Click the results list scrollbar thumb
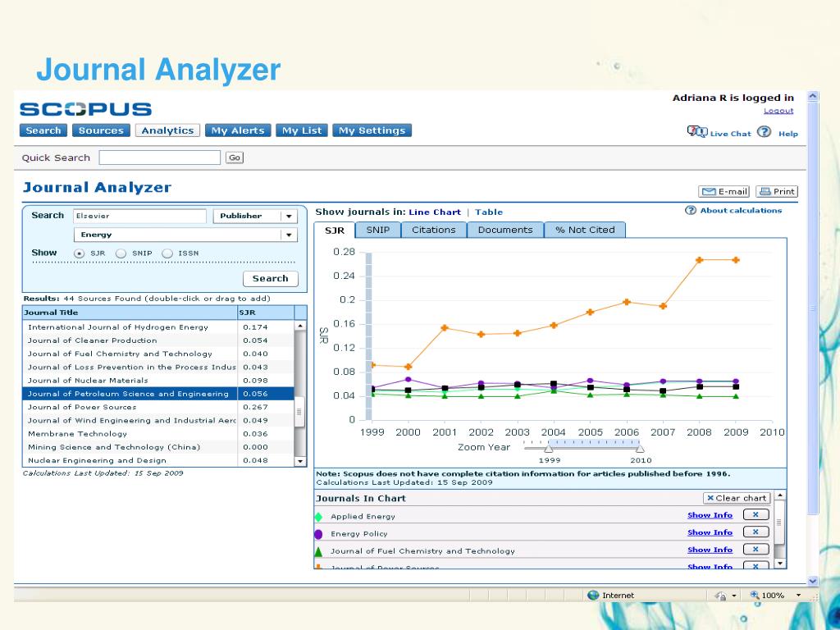 pyautogui.click(x=299, y=412)
